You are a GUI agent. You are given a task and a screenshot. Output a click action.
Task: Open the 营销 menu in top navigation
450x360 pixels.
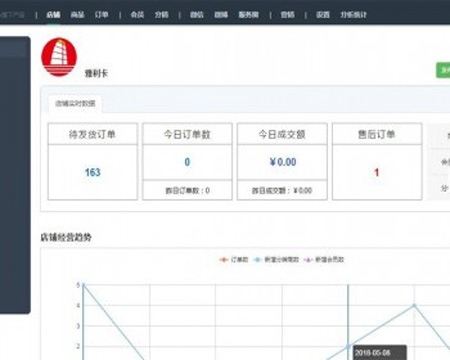tap(288, 15)
